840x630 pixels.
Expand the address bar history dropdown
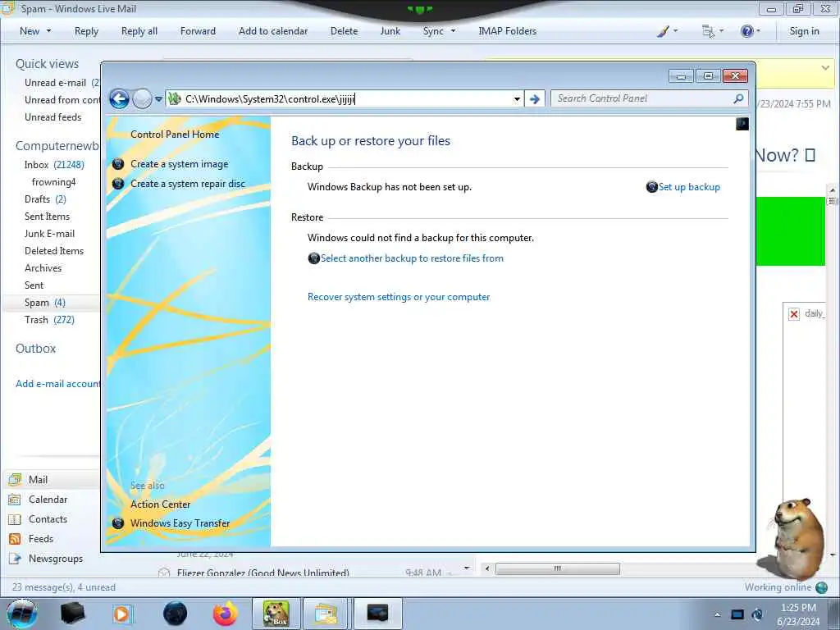point(517,99)
